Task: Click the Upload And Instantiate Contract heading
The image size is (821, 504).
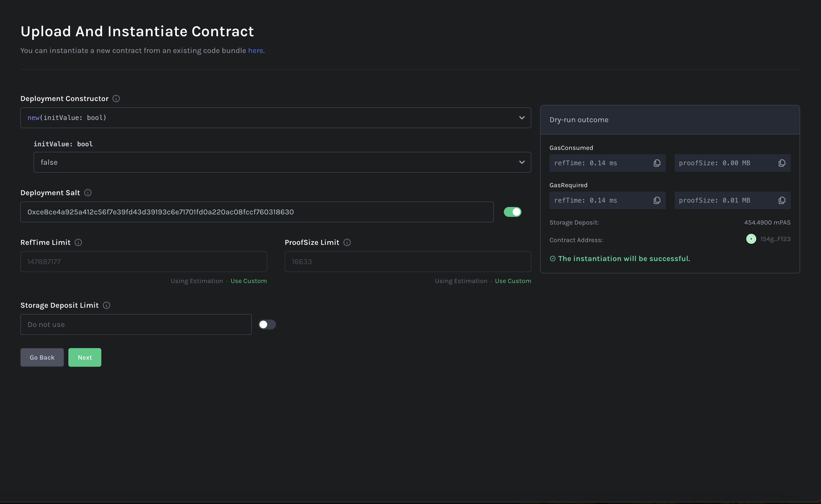Action: [x=137, y=31]
